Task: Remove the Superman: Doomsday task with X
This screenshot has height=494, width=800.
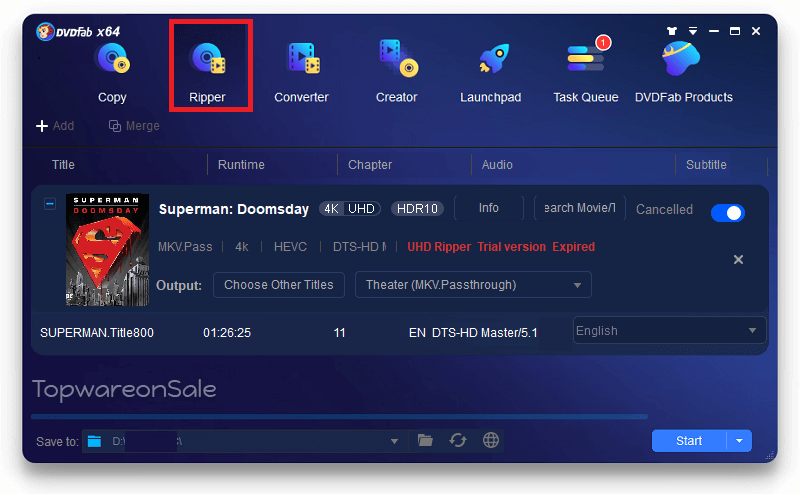Action: 738,260
